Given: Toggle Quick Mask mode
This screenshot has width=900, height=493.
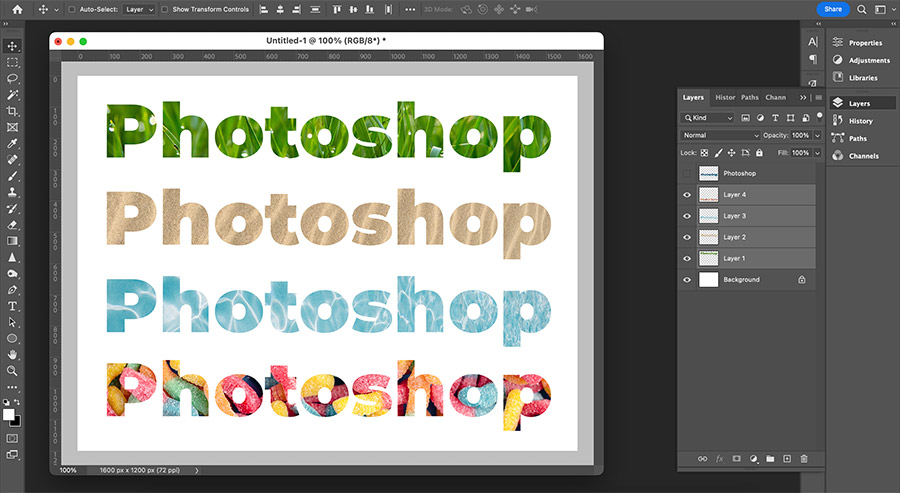Looking at the screenshot, I should [11, 438].
